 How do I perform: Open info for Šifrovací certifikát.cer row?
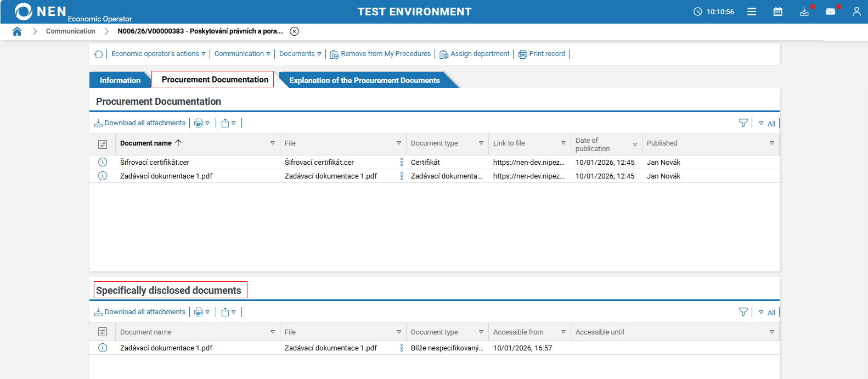[103, 162]
